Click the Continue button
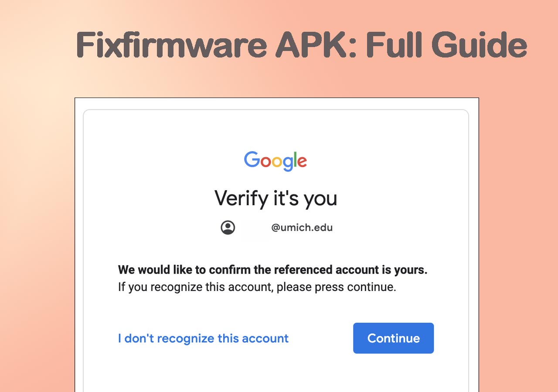The width and height of the screenshot is (558, 392). (393, 338)
